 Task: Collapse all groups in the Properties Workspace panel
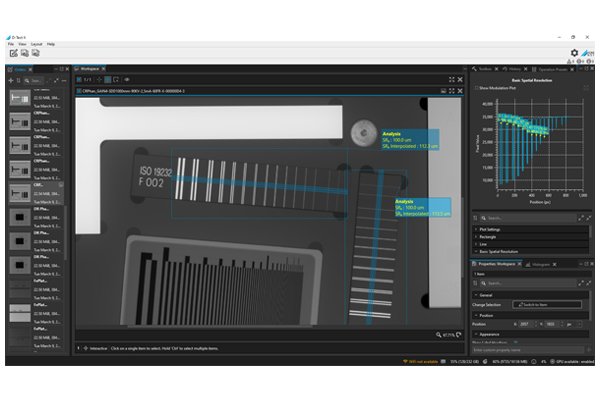tap(589, 283)
